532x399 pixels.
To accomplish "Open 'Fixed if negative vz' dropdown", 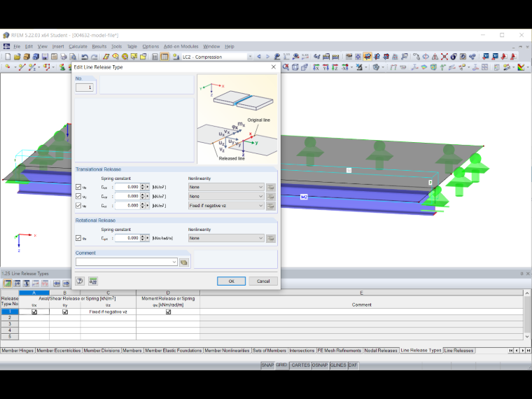I will (226, 206).
